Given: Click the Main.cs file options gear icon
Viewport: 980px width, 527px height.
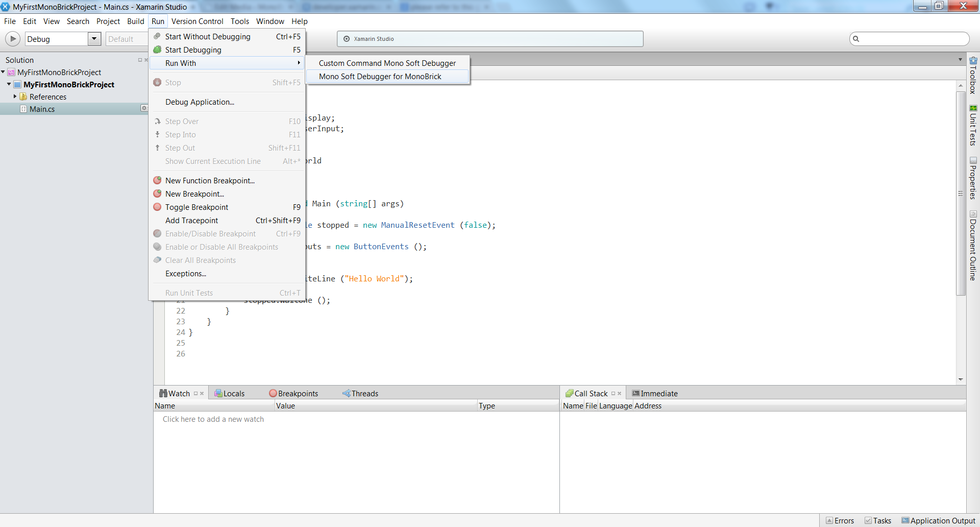Looking at the screenshot, I should tap(144, 108).
